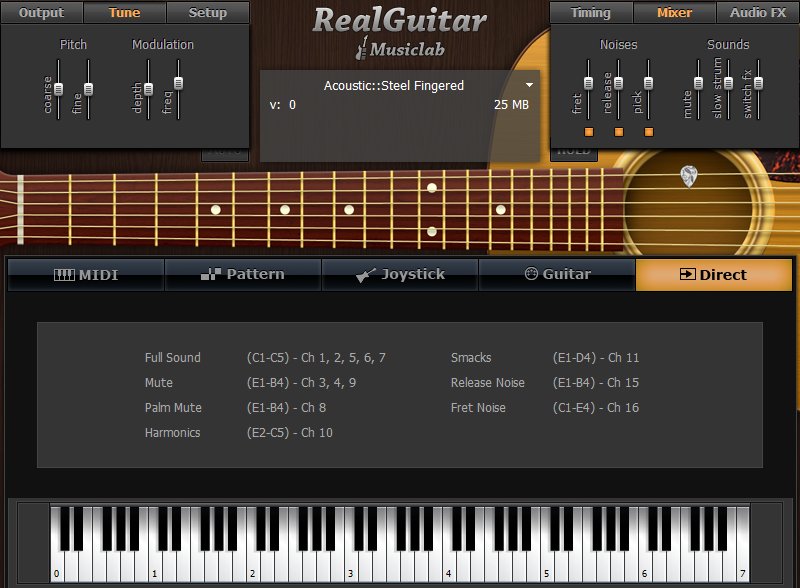Click the guitar pick icon on the soundhole
Viewport: 800px width, 588px height.
click(x=689, y=176)
